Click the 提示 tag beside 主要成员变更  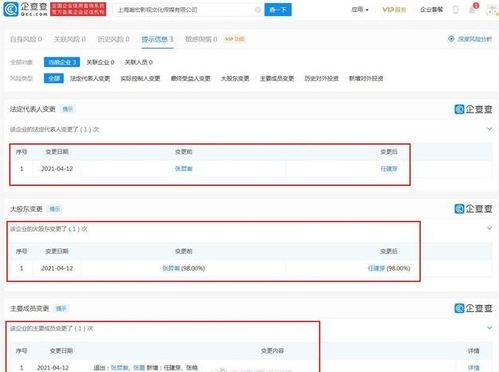tap(61, 308)
